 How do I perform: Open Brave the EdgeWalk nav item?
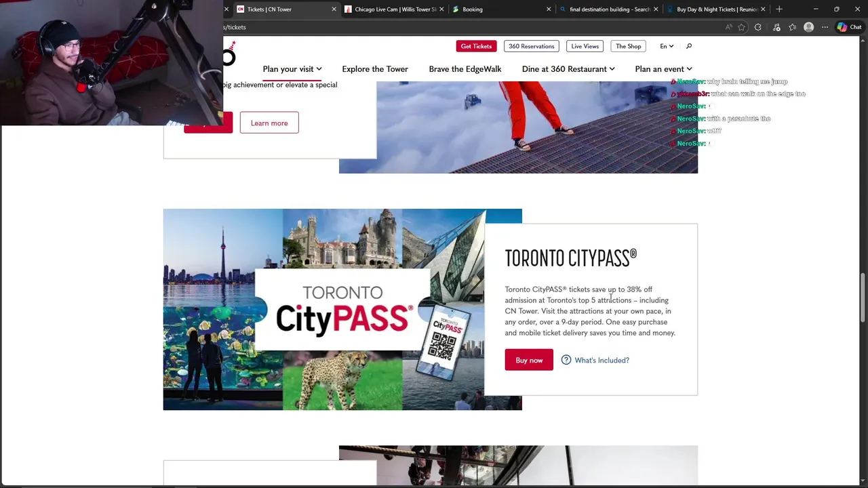(465, 69)
